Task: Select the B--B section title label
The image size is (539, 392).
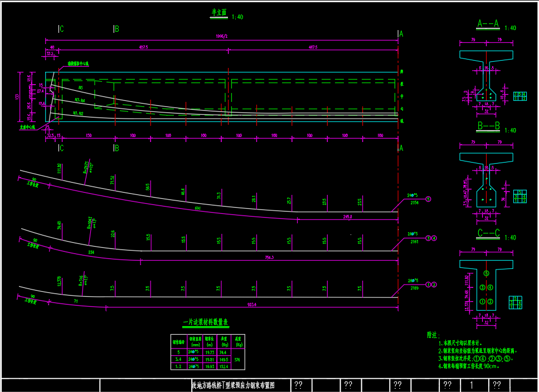Action: pos(488,126)
